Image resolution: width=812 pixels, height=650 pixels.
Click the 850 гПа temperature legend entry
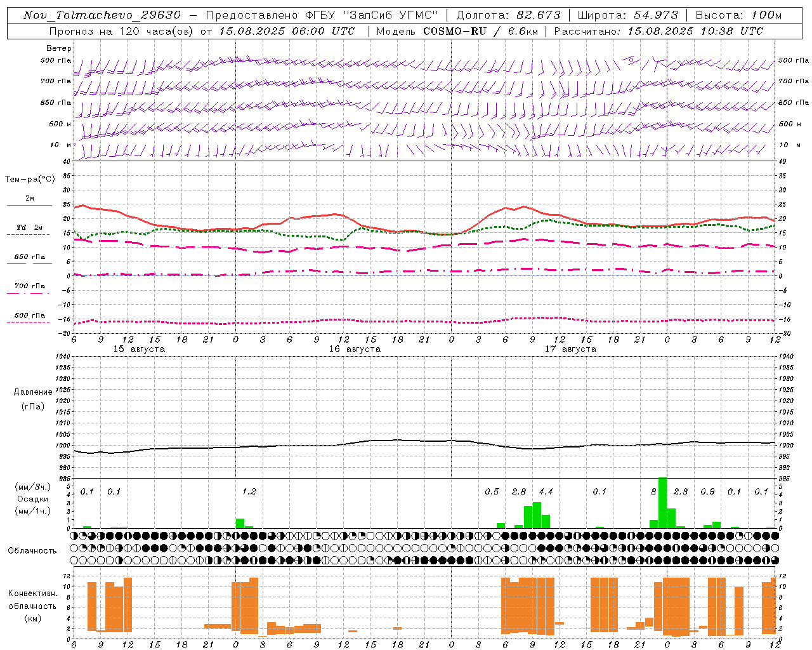(29, 256)
